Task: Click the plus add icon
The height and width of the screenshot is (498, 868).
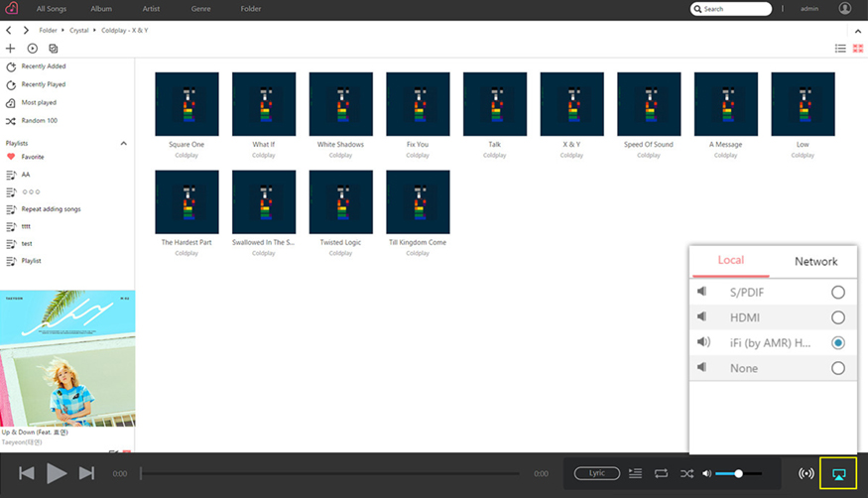Action: pos(10,49)
